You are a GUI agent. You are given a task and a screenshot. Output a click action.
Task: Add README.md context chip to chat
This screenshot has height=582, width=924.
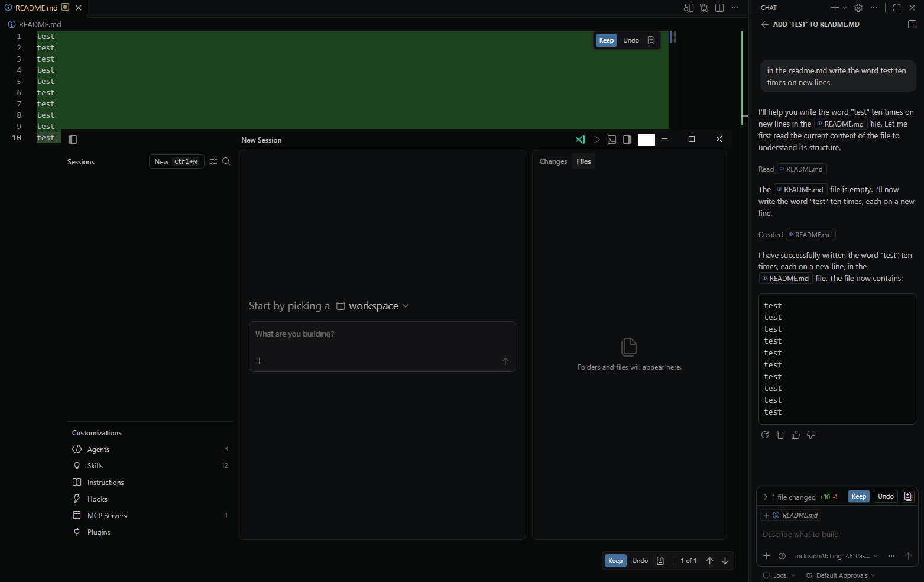coord(790,515)
